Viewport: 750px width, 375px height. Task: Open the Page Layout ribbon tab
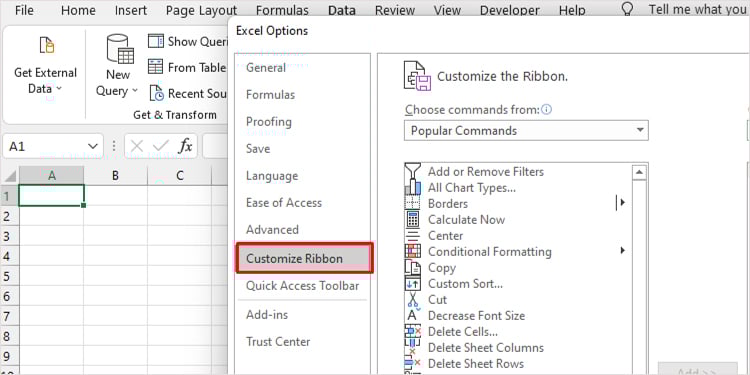click(201, 10)
